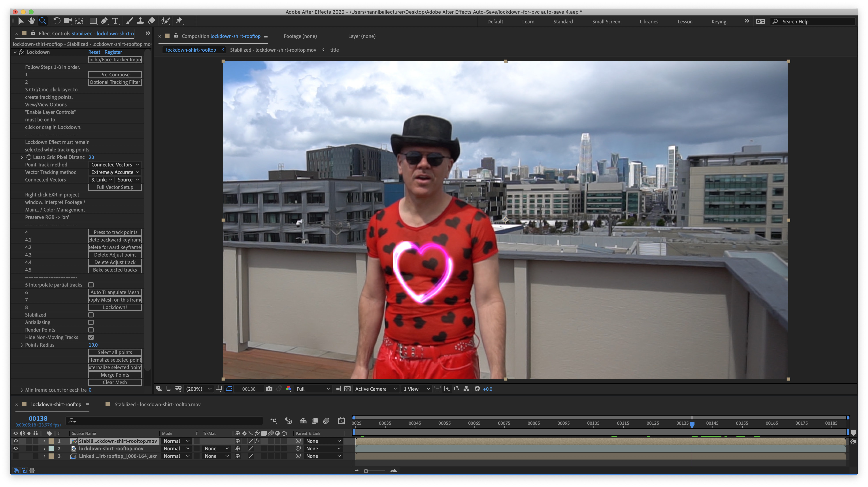Image resolution: width=868 pixels, height=487 pixels.
Task: Click the Lockdown! button
Action: (x=115, y=307)
